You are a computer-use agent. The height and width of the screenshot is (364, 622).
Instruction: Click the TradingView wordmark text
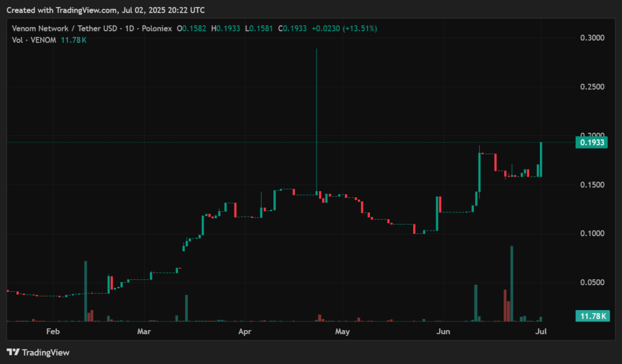click(x=46, y=352)
